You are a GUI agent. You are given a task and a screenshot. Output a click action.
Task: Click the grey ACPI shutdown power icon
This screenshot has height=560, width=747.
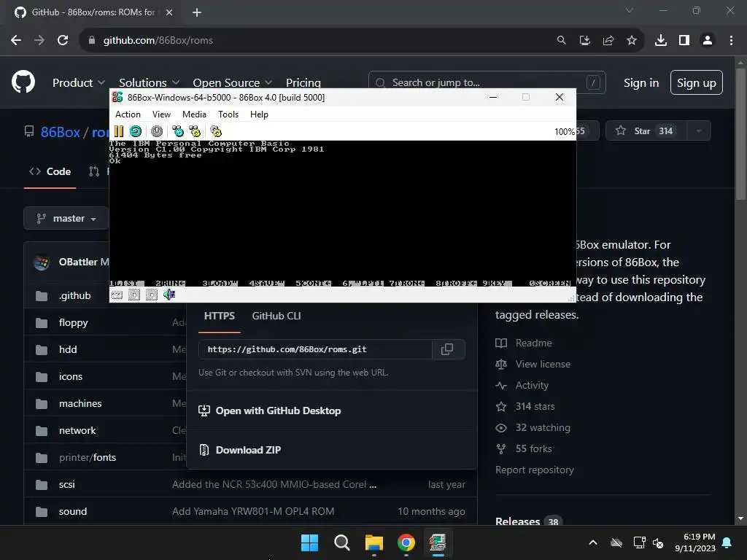click(157, 131)
